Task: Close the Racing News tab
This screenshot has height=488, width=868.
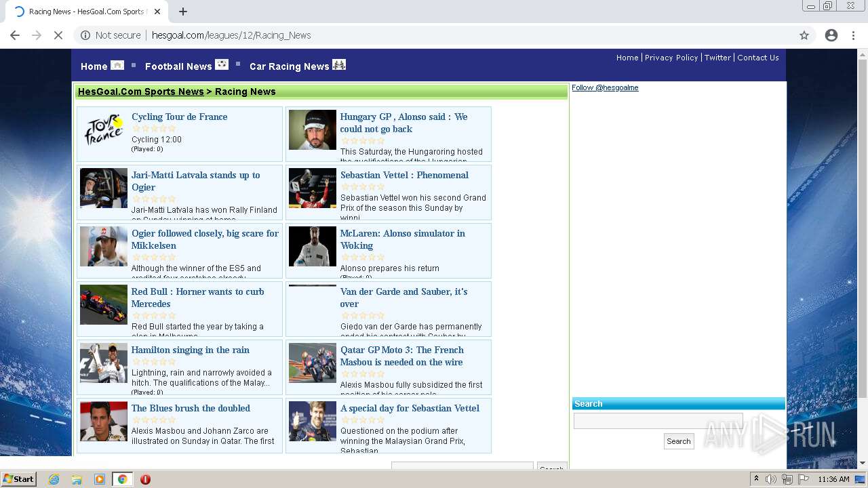Action: point(157,12)
